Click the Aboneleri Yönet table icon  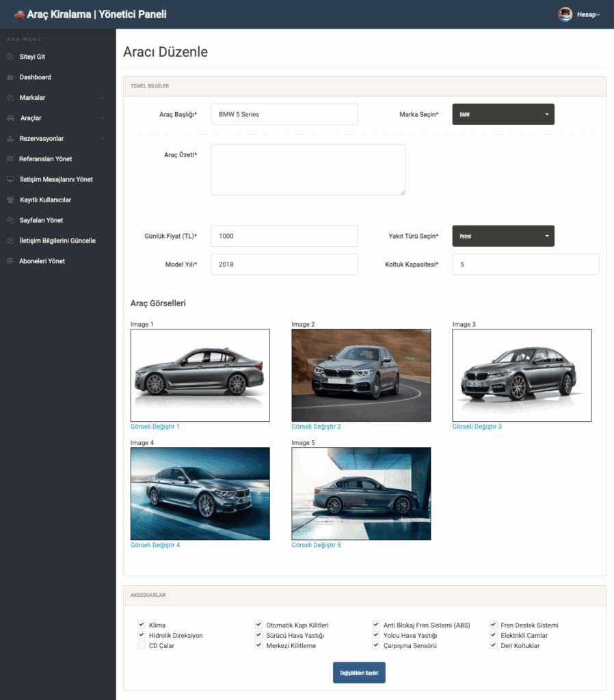[10, 261]
